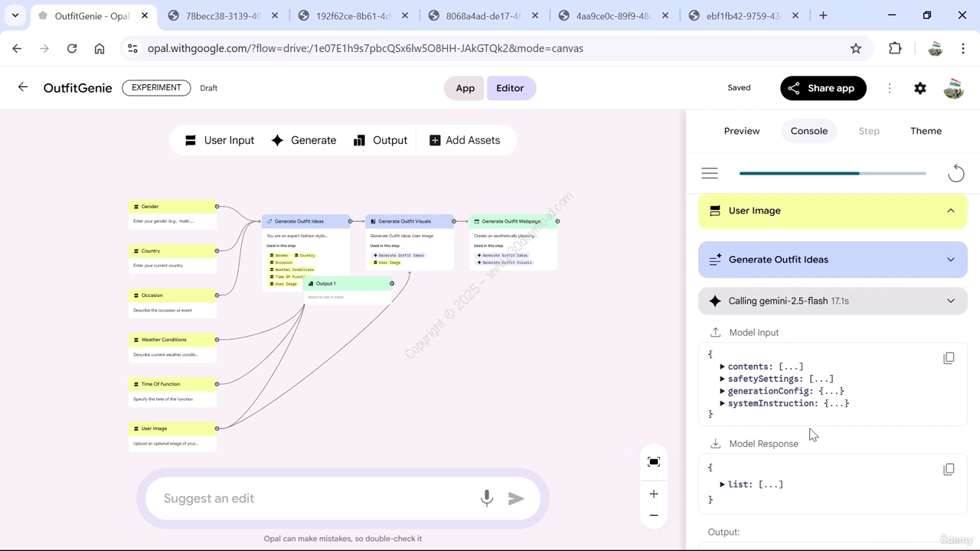
Task: Add a User Input node
Action: 220,140
